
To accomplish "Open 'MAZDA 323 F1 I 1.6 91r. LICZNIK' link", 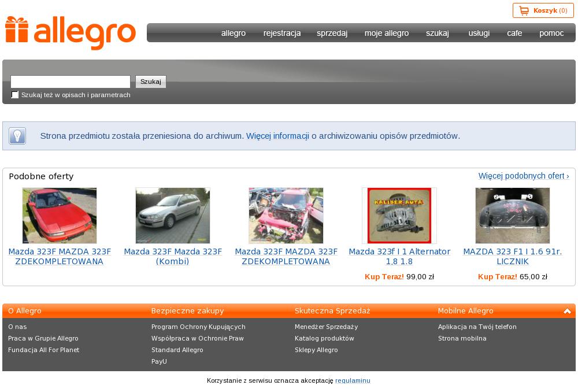I will (x=512, y=256).
